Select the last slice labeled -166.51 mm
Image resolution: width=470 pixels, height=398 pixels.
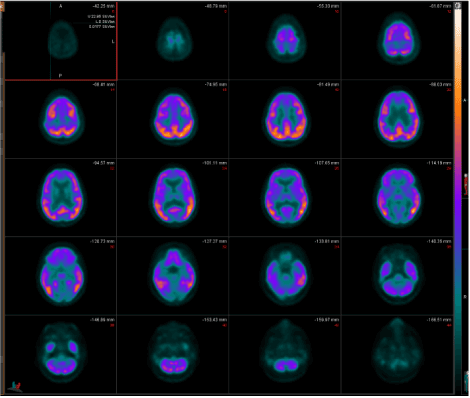[397, 355]
